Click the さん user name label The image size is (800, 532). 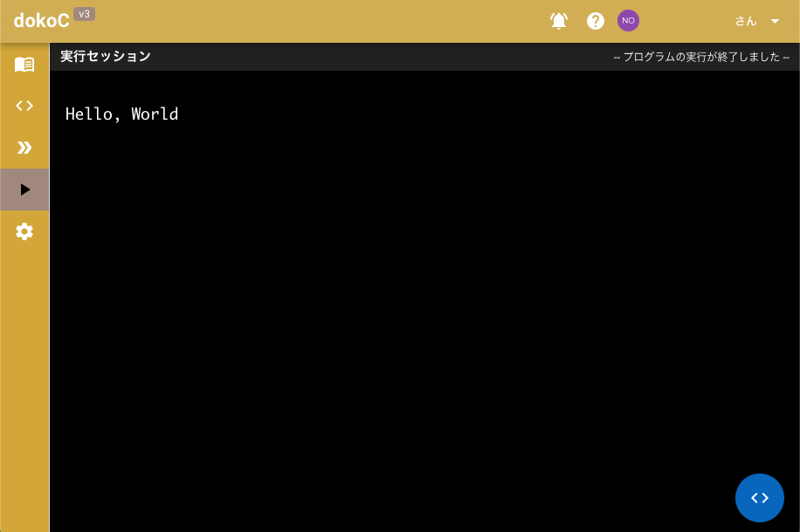pos(745,21)
